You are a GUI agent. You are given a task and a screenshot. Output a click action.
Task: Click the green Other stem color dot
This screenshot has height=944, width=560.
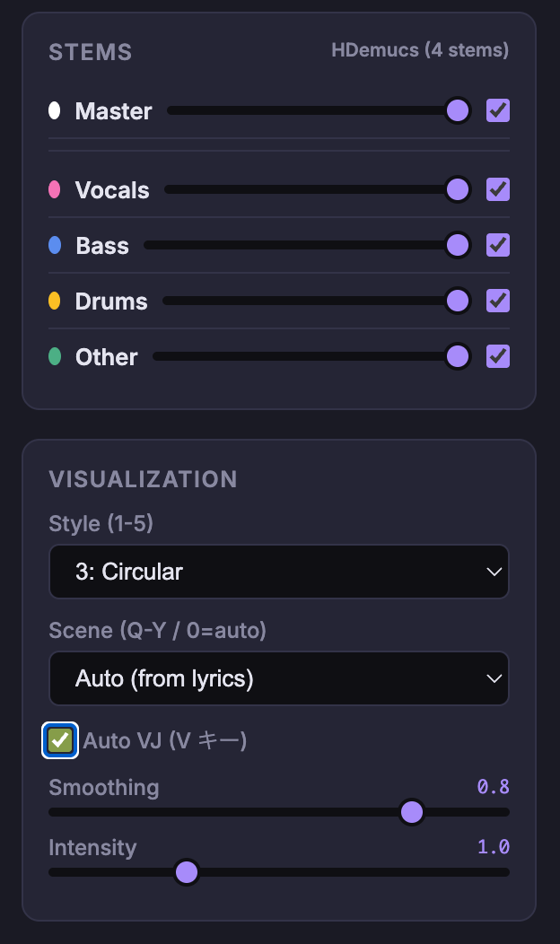55,357
